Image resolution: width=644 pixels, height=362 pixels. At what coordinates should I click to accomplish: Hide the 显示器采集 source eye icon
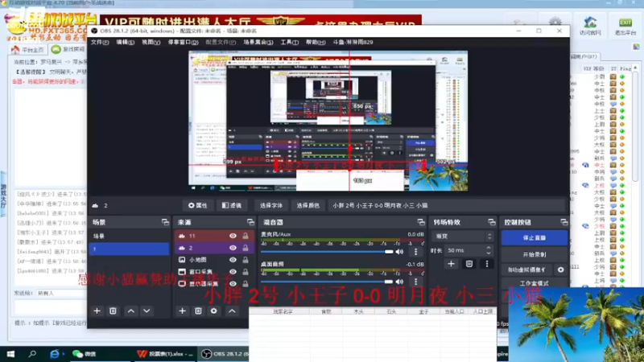[233, 284]
